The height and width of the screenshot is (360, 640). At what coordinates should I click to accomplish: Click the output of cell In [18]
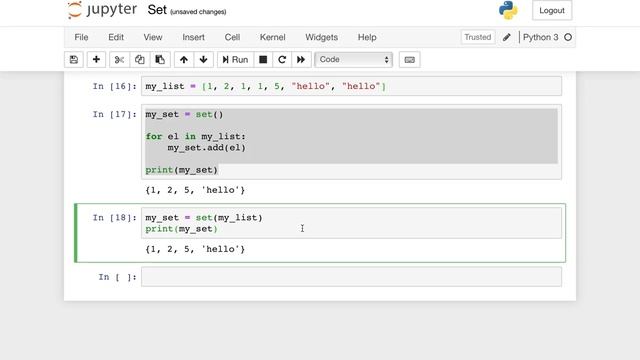pyautogui.click(x=195, y=249)
